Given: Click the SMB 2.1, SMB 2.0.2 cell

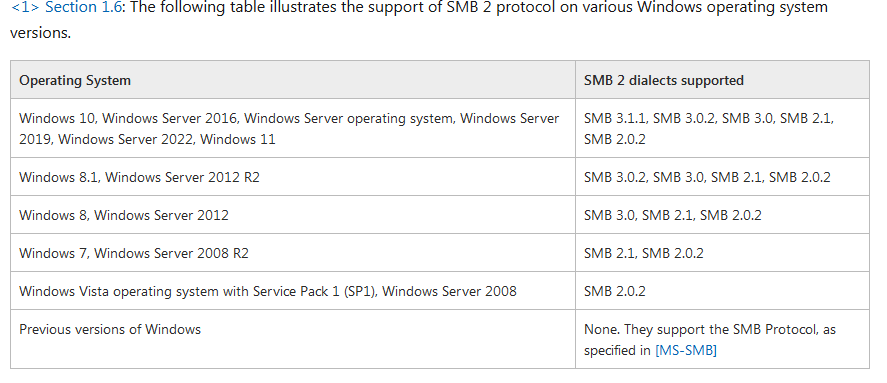Looking at the screenshot, I should tap(722, 253).
